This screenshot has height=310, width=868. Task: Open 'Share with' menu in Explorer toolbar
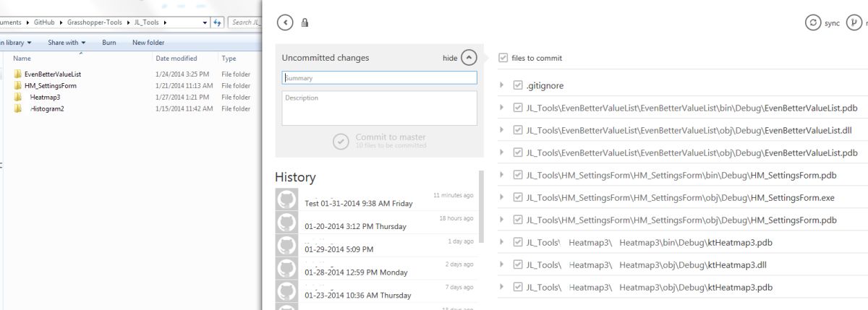tap(67, 43)
